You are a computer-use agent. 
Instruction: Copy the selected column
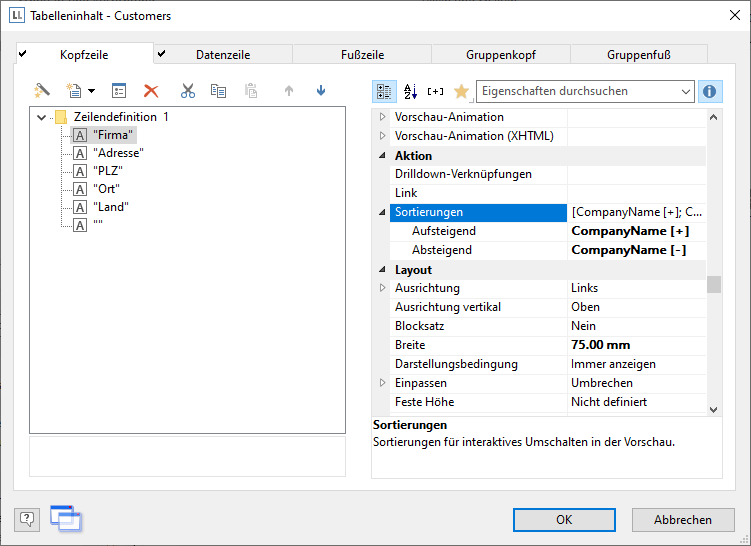pyautogui.click(x=218, y=91)
